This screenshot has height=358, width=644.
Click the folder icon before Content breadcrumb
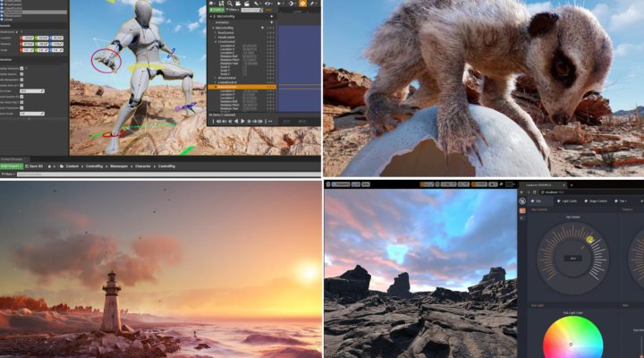62,166
